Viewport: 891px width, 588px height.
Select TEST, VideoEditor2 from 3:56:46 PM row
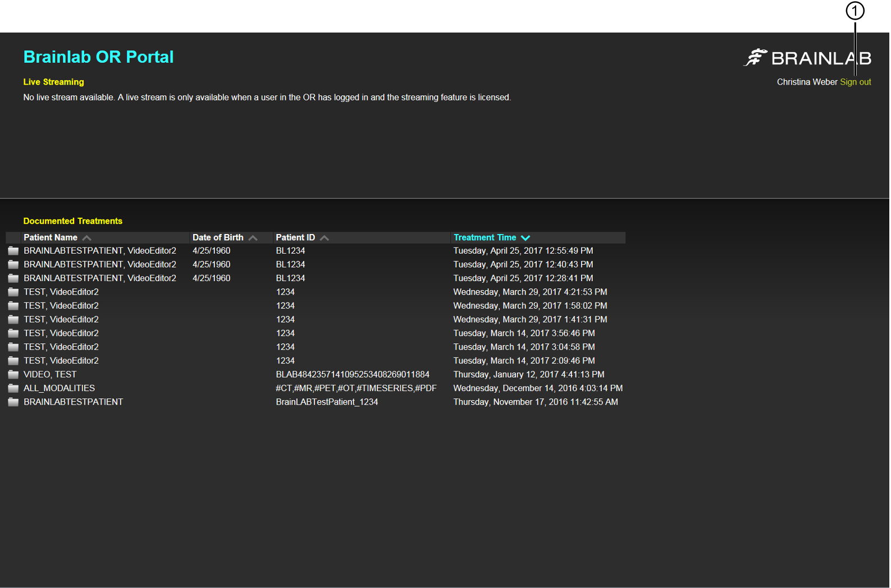point(61,333)
